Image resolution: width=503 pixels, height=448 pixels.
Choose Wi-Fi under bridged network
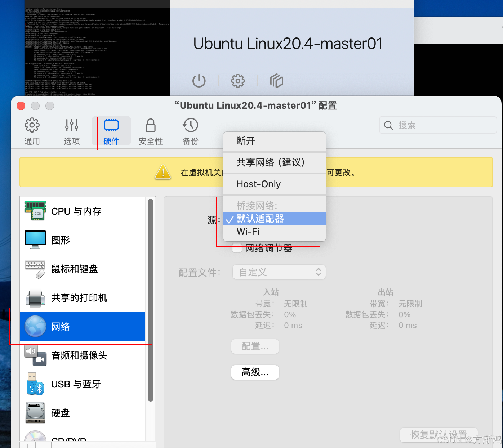(x=248, y=232)
